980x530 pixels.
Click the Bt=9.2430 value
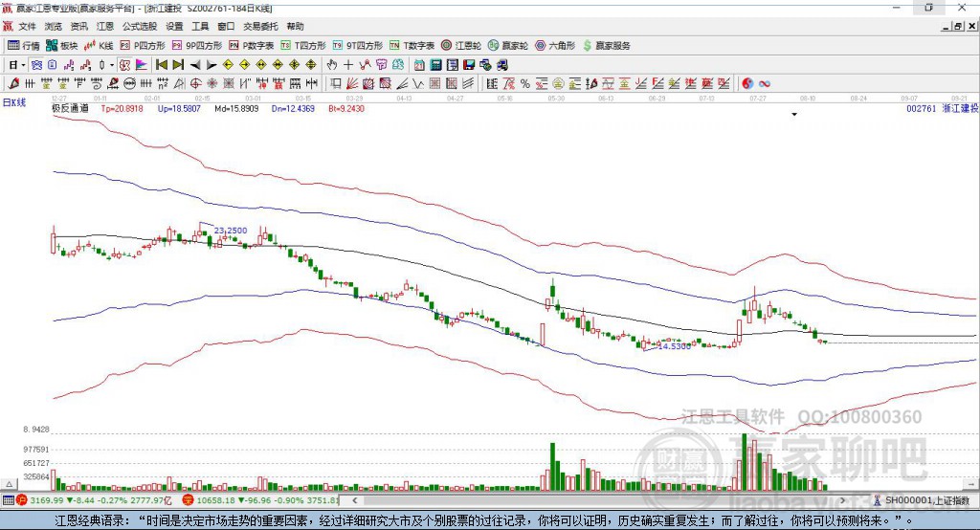point(346,109)
